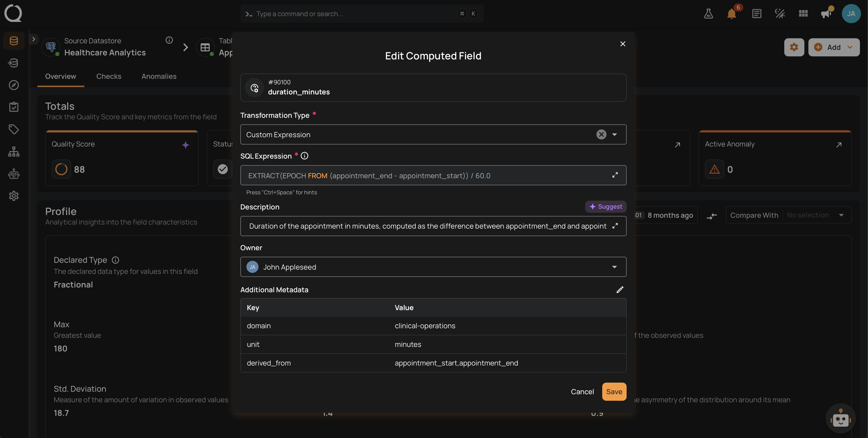Select the unit minutes metadata row
868x438 pixels.
433,344
